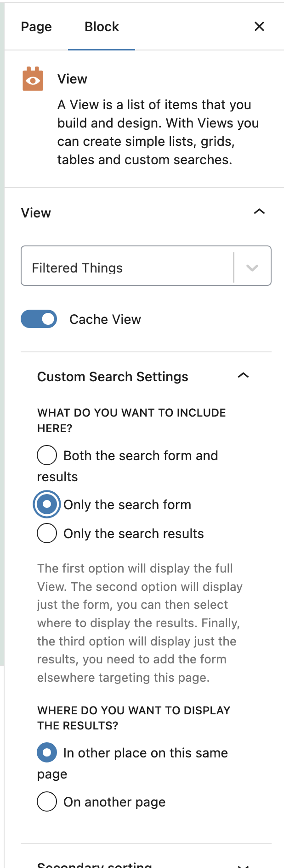Click the orange View block icon
Image resolution: width=284 pixels, height=868 pixels.
point(33,79)
